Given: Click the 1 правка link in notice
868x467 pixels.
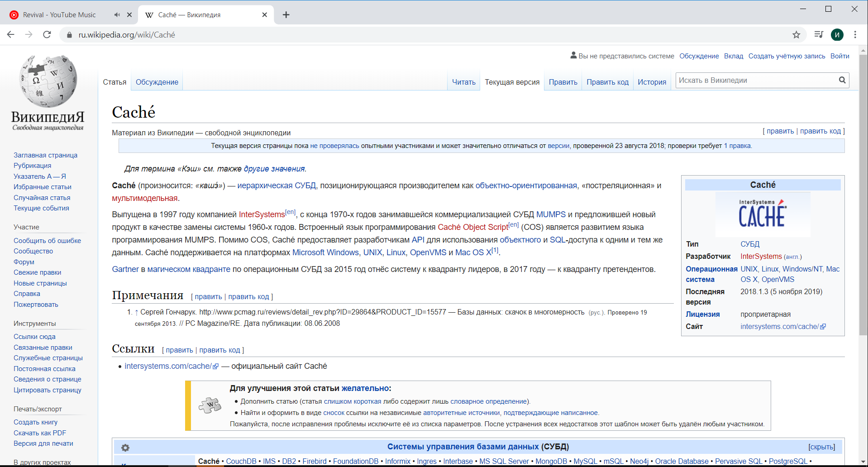Looking at the screenshot, I should tap(737, 146).
